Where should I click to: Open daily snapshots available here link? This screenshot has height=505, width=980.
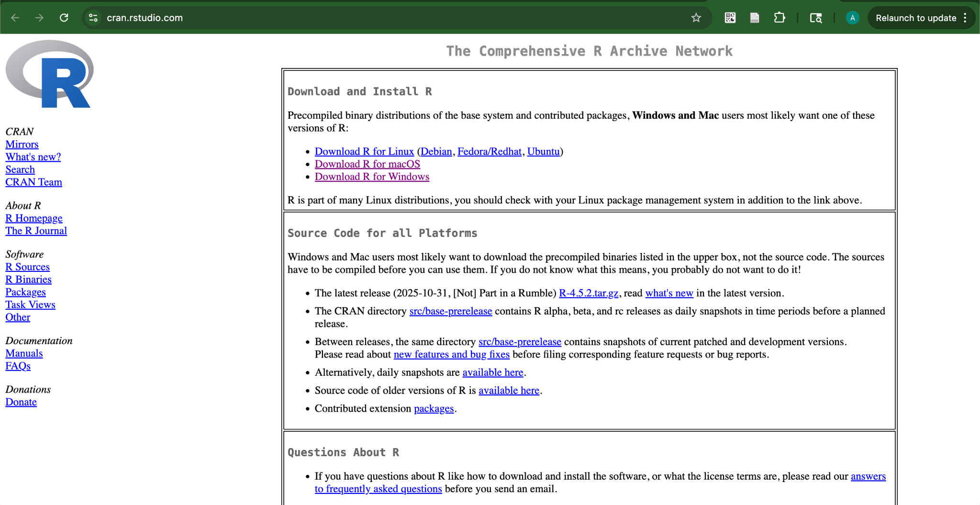[x=492, y=372]
